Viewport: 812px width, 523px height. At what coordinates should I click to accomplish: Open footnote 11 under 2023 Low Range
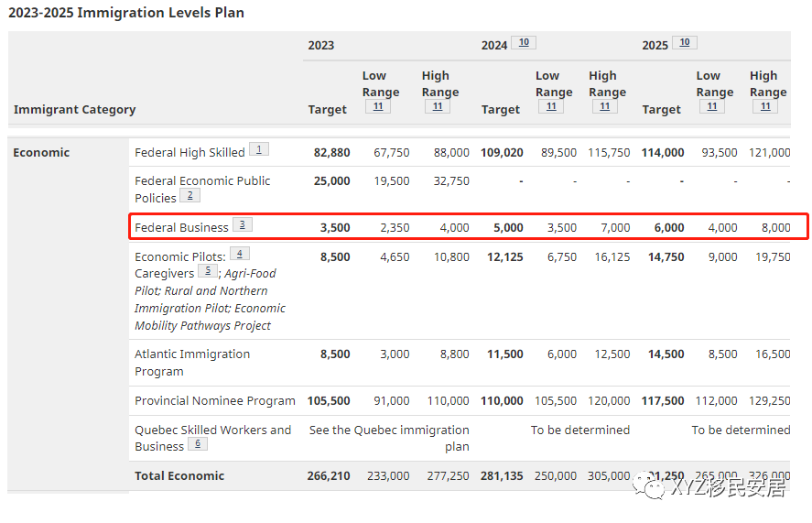(378, 106)
